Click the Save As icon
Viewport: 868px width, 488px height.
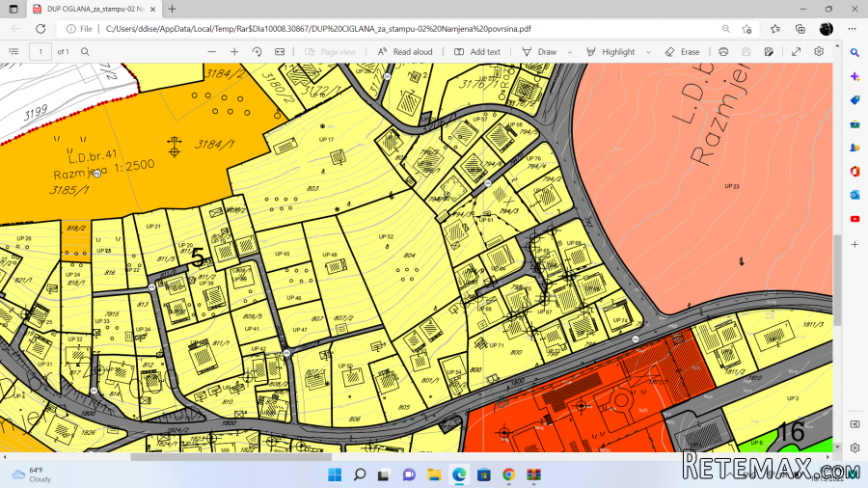coord(769,51)
